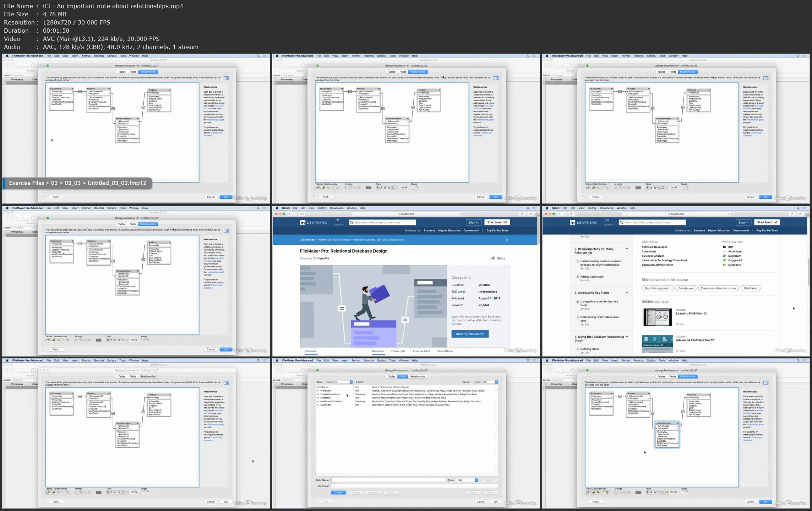Open Bookmarks menu in the Related courses Safari frame

[x=606, y=208]
